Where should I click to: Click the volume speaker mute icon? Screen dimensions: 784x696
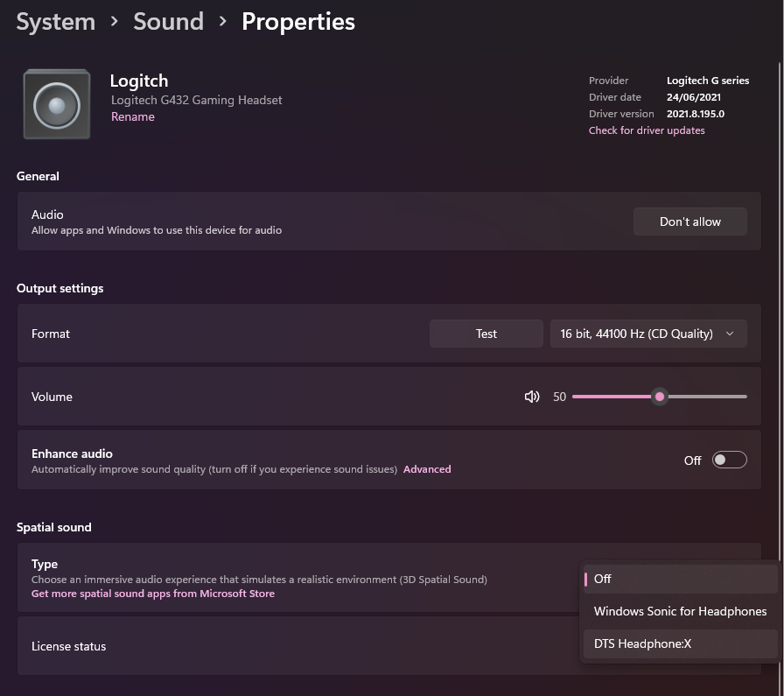coord(532,397)
